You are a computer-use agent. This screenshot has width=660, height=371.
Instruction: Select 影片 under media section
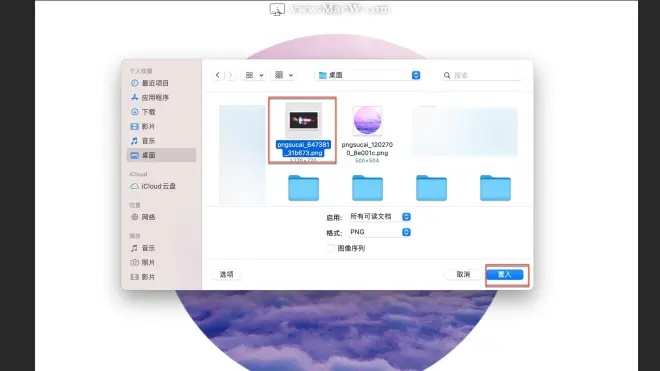161,277
